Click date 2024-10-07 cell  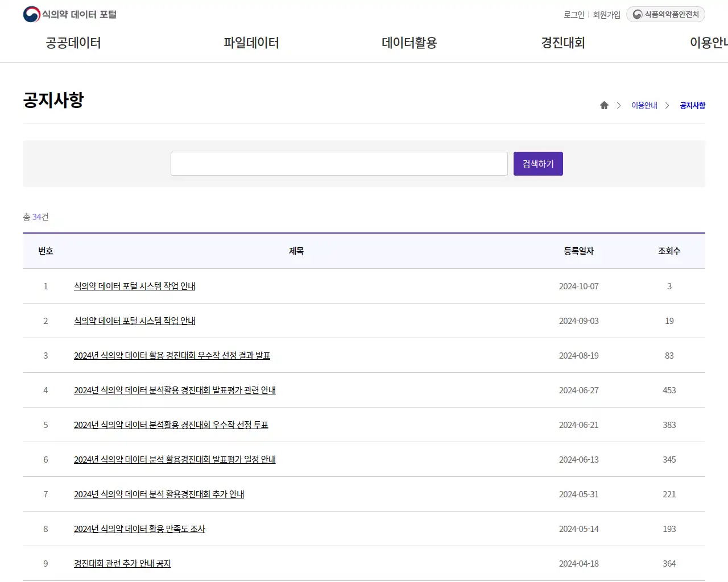579,286
